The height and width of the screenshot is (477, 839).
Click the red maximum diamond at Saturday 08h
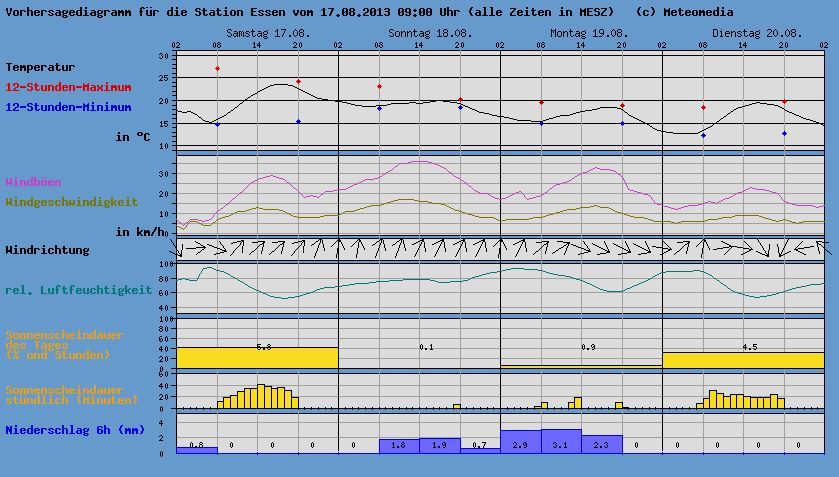pos(217,69)
